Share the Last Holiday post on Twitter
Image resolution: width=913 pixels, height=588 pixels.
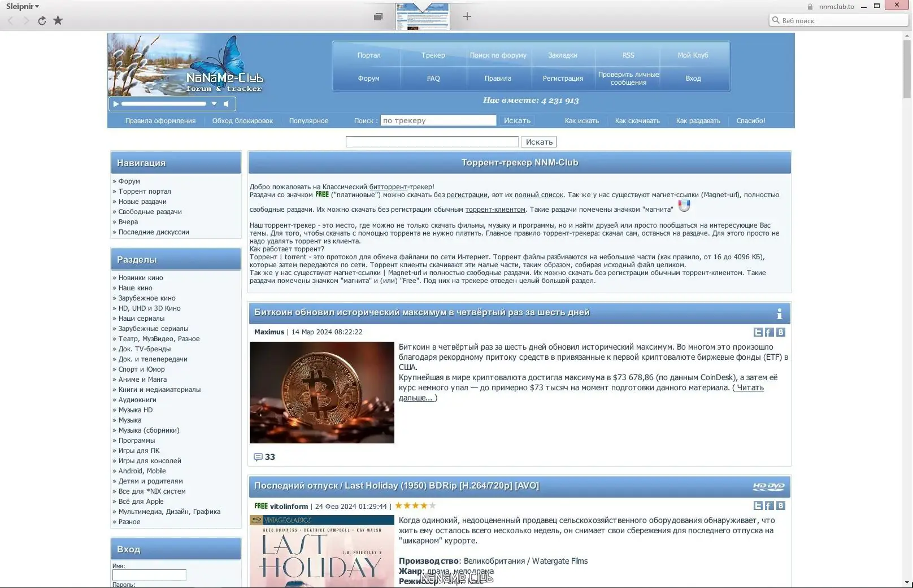click(758, 506)
